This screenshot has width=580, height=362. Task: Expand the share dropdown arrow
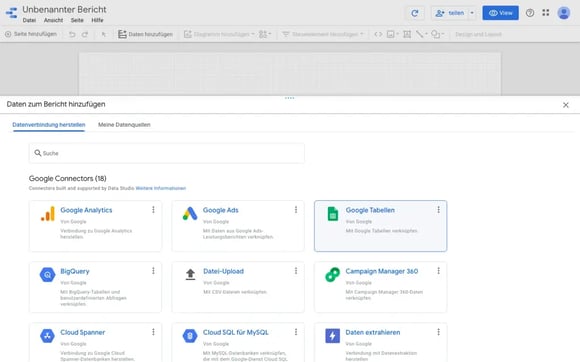coord(472,13)
